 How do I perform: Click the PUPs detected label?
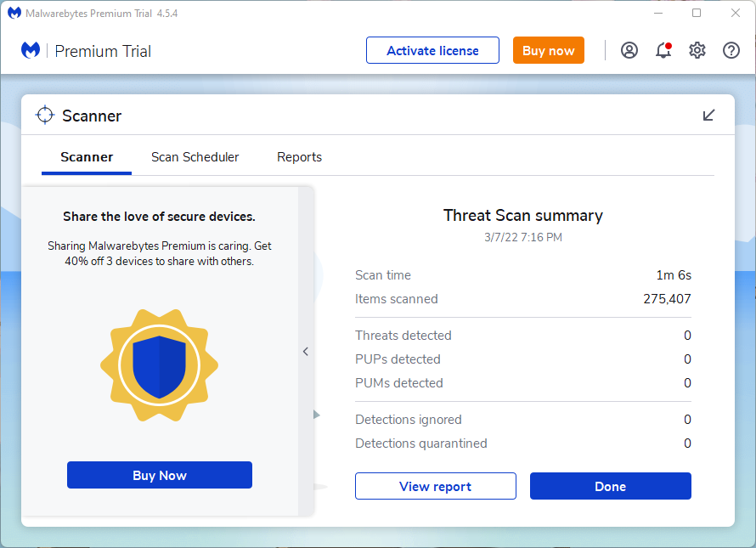(x=398, y=359)
